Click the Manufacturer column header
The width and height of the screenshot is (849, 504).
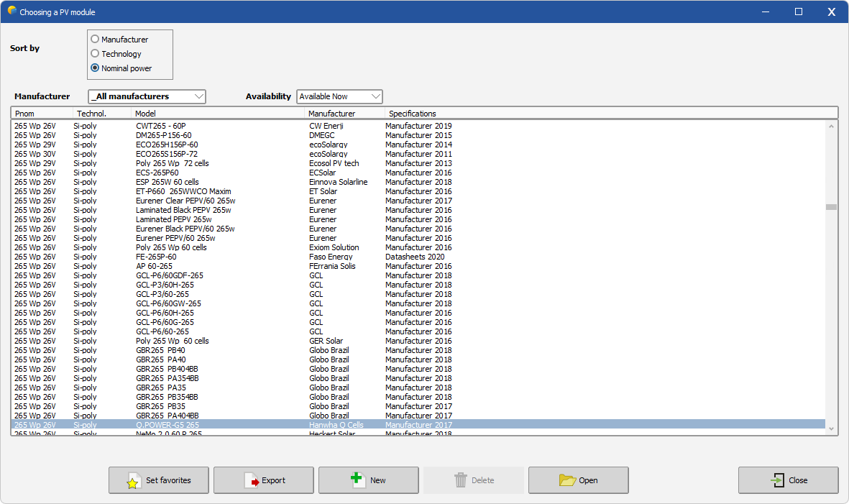click(x=345, y=114)
